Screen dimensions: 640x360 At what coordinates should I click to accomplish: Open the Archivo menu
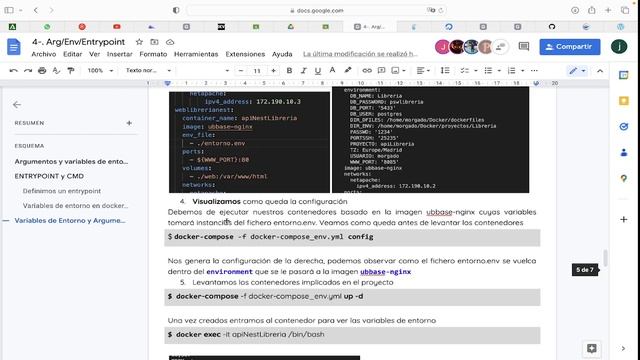point(44,54)
